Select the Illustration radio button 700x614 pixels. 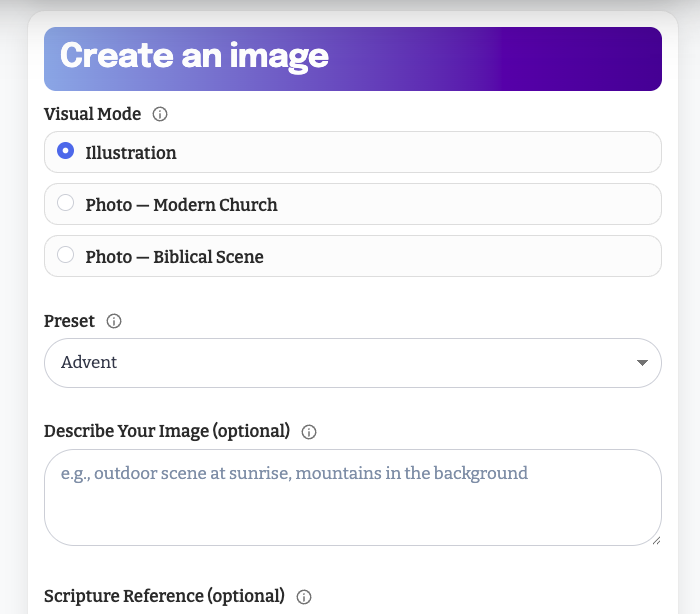(x=66, y=151)
